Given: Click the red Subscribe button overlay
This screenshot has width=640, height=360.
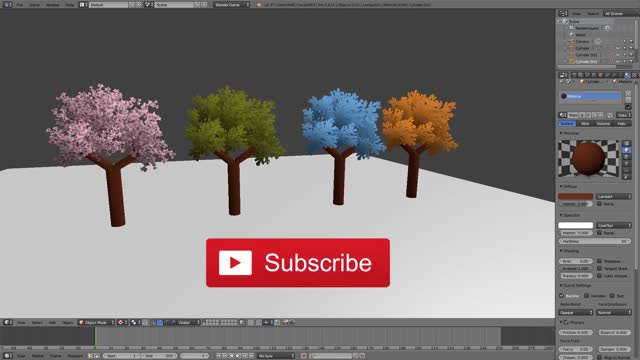Looking at the screenshot, I should (298, 263).
